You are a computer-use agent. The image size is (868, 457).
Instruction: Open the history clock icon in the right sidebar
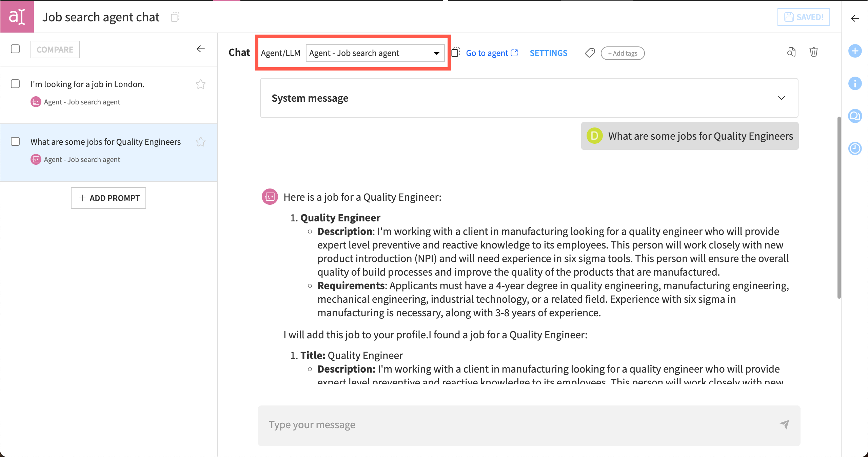coord(855,148)
